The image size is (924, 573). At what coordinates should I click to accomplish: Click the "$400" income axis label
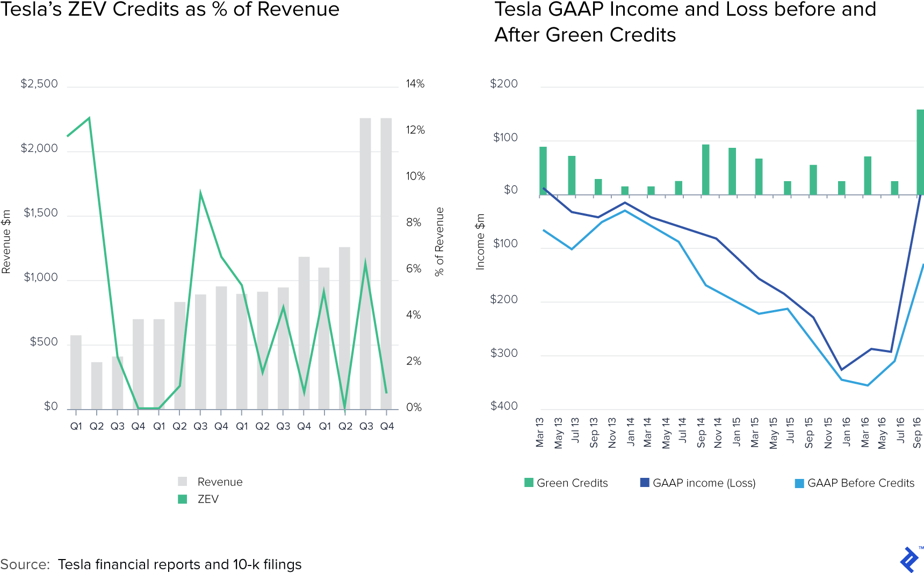click(504, 406)
